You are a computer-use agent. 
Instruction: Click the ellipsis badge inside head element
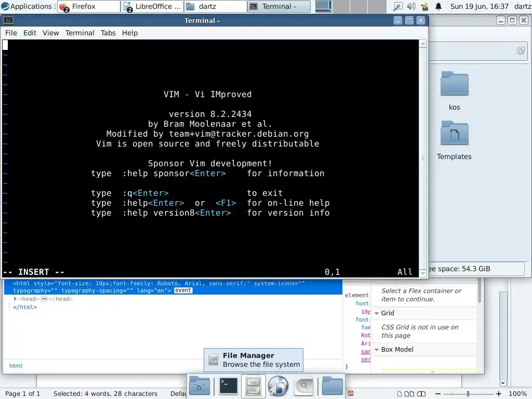coord(44,299)
